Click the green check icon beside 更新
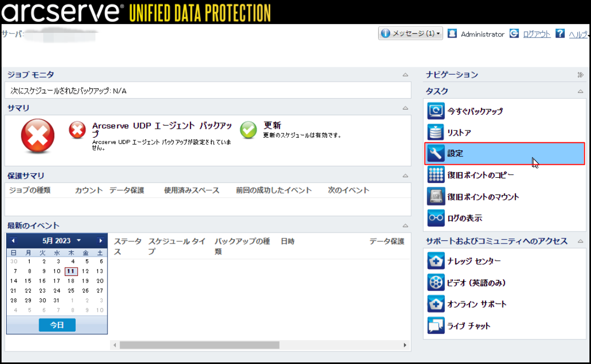 pos(248,130)
